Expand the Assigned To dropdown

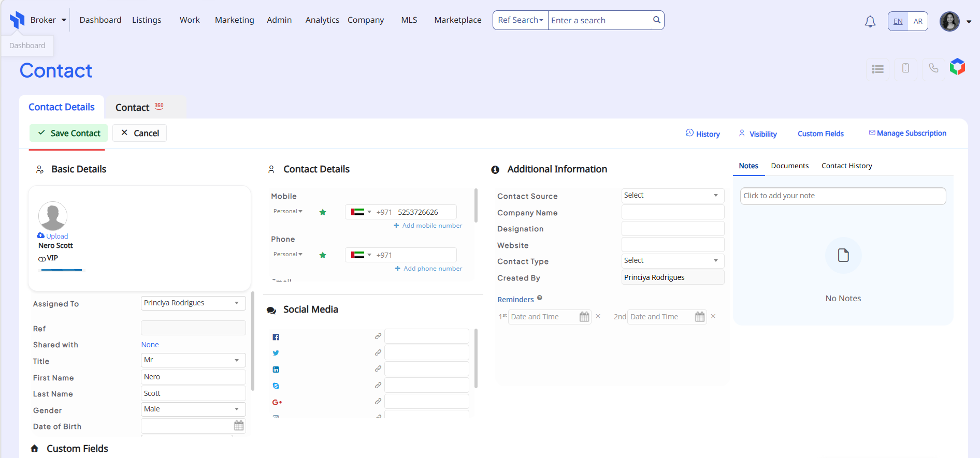(x=193, y=303)
